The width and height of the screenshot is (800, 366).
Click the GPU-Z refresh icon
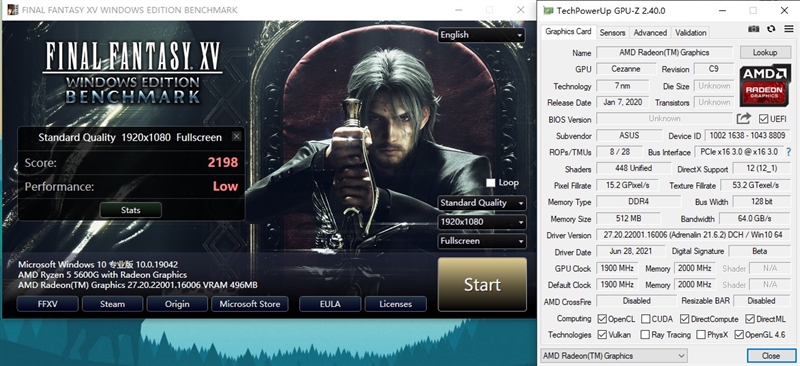coord(771,29)
